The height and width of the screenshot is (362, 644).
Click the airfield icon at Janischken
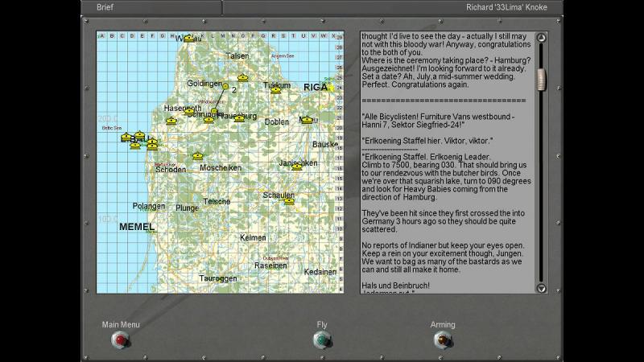click(296, 167)
